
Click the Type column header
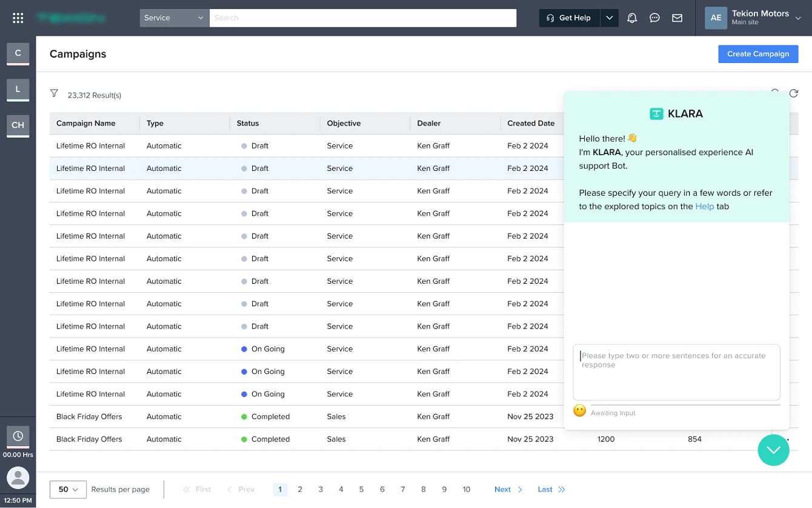click(155, 123)
